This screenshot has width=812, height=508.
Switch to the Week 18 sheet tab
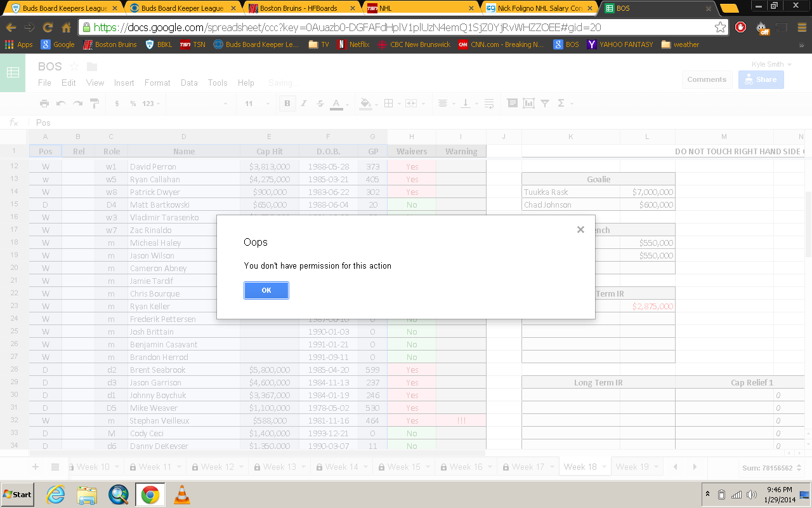584,467
